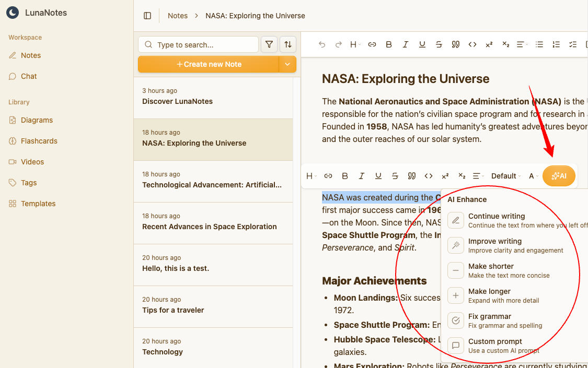Click the sort notes icon
Image resolution: width=588 pixels, height=368 pixels.
click(288, 45)
